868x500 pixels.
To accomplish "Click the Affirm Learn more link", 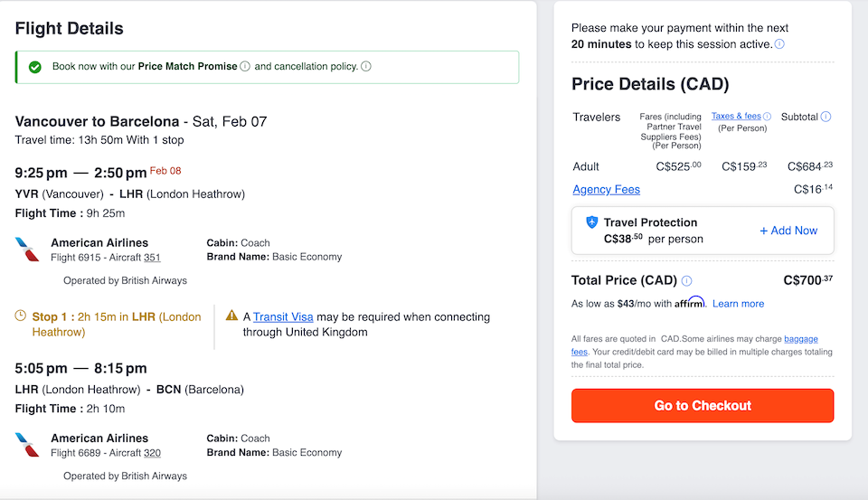I will 738,304.
